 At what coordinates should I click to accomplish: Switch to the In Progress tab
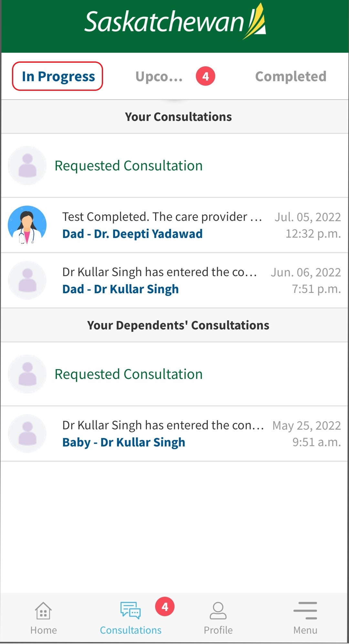pyautogui.click(x=58, y=77)
